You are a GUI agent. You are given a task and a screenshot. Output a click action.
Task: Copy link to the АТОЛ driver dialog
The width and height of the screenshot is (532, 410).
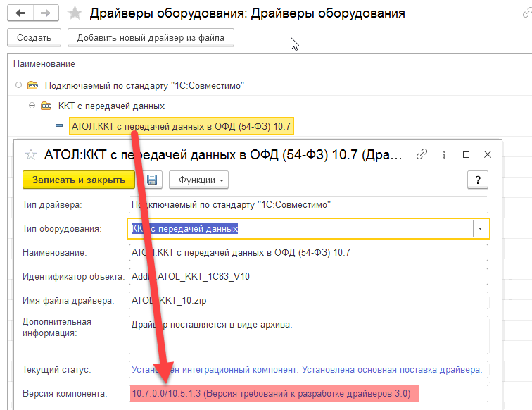[422, 154]
